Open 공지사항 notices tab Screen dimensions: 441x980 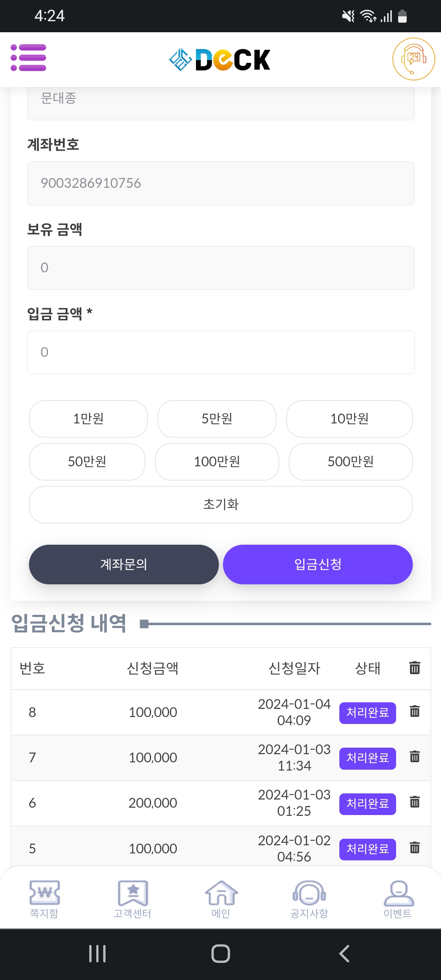(x=309, y=899)
